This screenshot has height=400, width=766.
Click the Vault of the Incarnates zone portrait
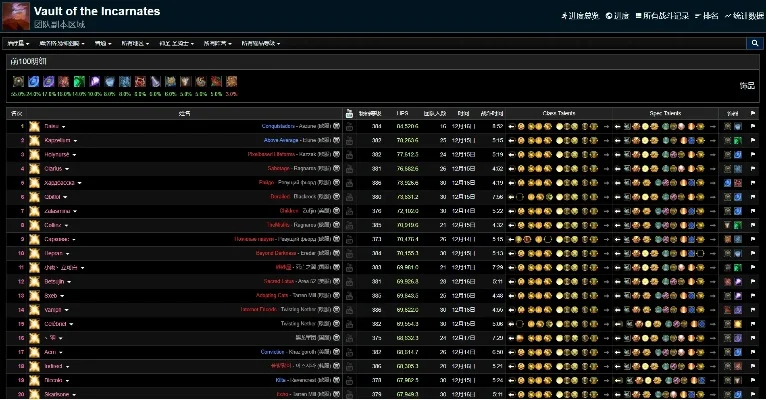click(x=16, y=16)
